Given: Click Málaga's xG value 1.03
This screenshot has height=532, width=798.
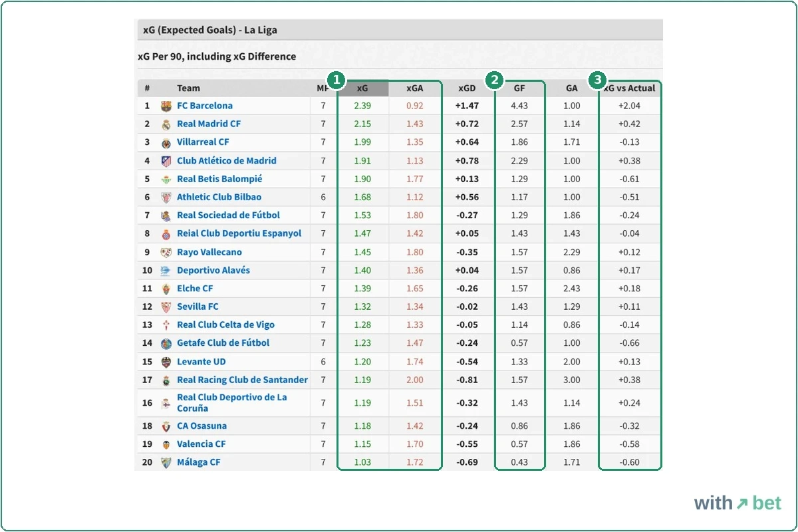Looking at the screenshot, I should pos(362,462).
